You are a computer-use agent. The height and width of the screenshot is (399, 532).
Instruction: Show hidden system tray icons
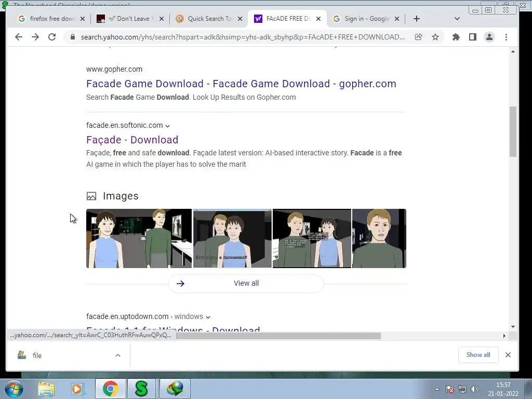pos(437,390)
